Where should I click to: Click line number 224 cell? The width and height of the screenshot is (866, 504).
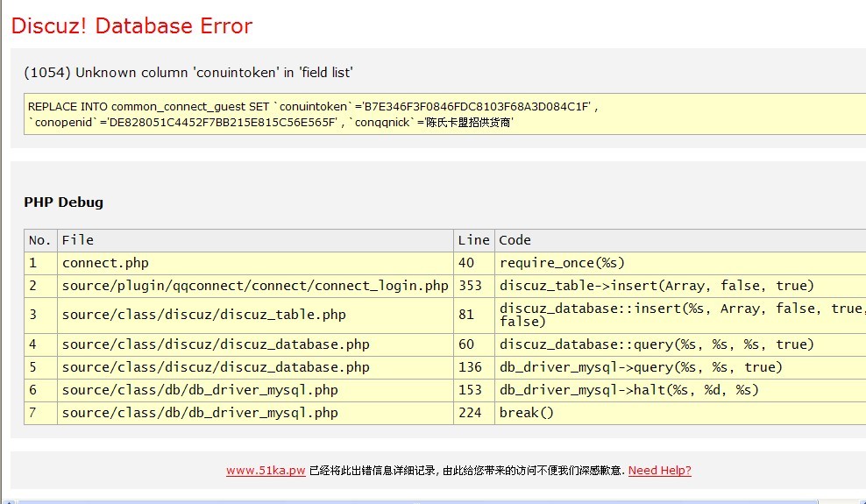click(x=471, y=413)
